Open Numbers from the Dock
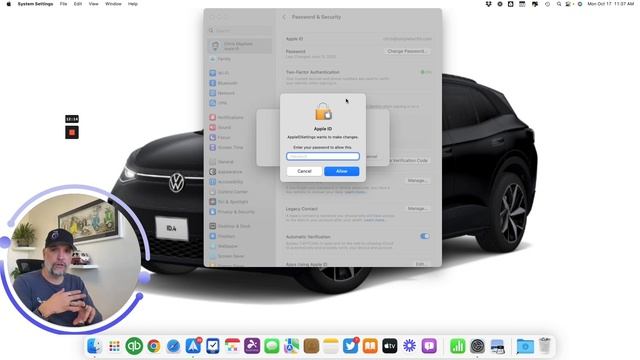The width and height of the screenshot is (640, 360). [457, 346]
